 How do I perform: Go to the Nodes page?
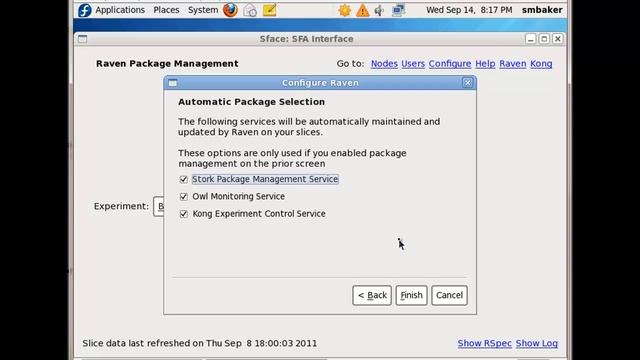point(384,64)
